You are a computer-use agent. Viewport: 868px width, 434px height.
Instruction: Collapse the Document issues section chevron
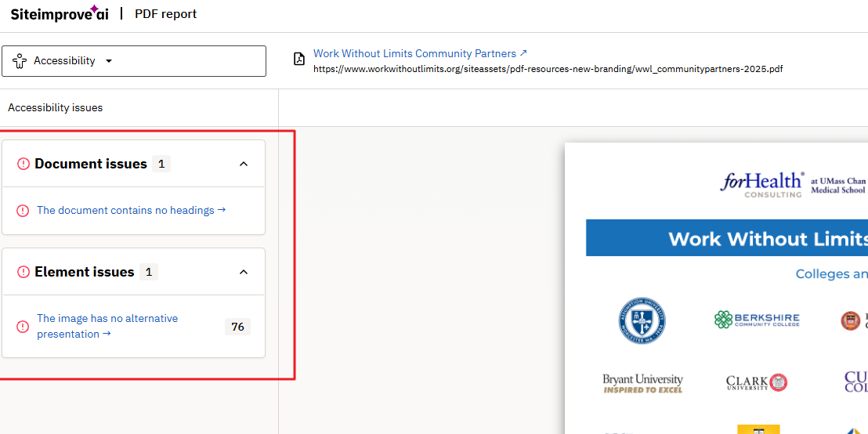coord(243,164)
